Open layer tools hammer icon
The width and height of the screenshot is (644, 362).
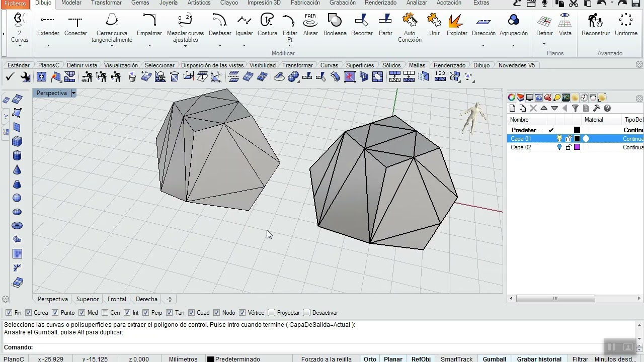(597, 108)
